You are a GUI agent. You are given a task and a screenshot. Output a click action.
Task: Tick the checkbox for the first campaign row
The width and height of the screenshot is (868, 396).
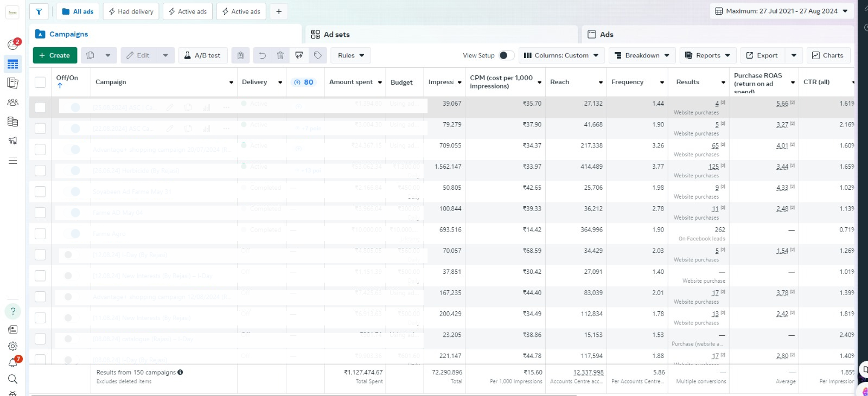40,107
